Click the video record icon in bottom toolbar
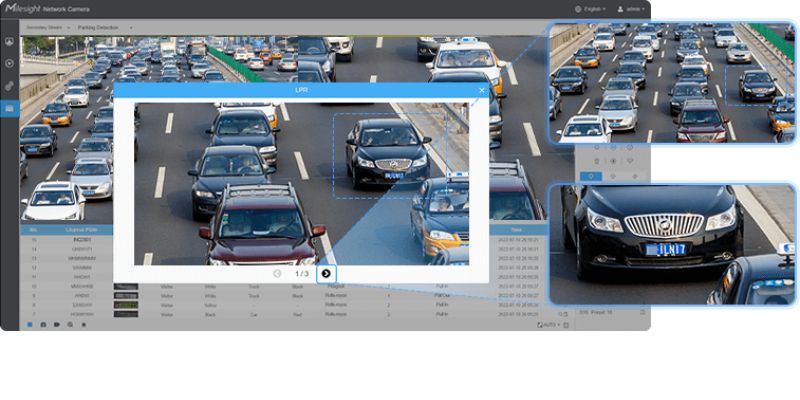This screenshot has width=800, height=400. (x=56, y=325)
